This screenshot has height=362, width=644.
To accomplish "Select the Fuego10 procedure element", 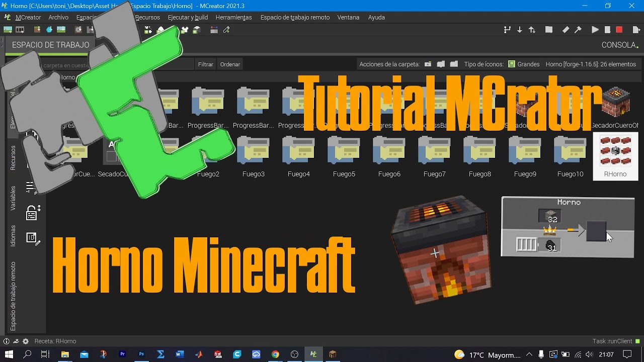I will click(570, 157).
